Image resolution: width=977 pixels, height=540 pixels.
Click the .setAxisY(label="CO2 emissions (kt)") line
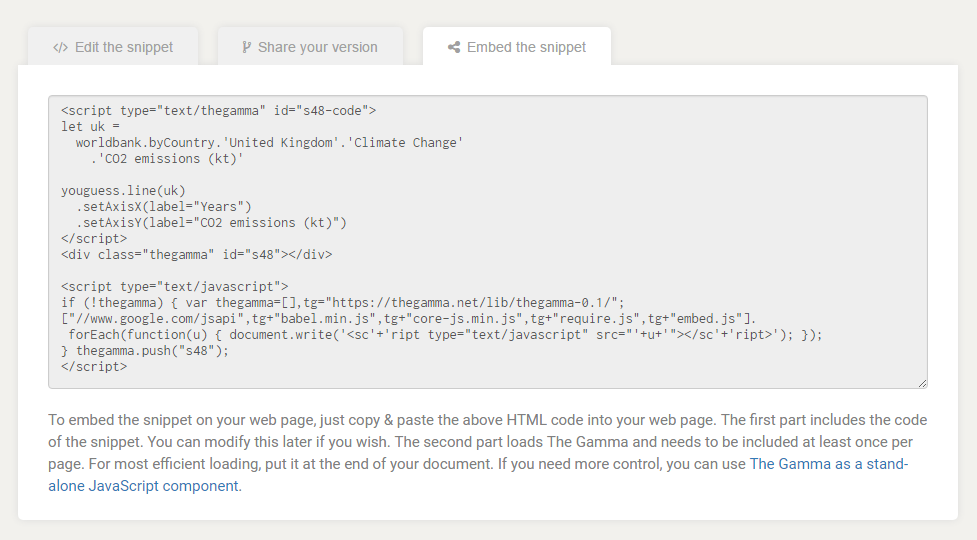point(211,222)
